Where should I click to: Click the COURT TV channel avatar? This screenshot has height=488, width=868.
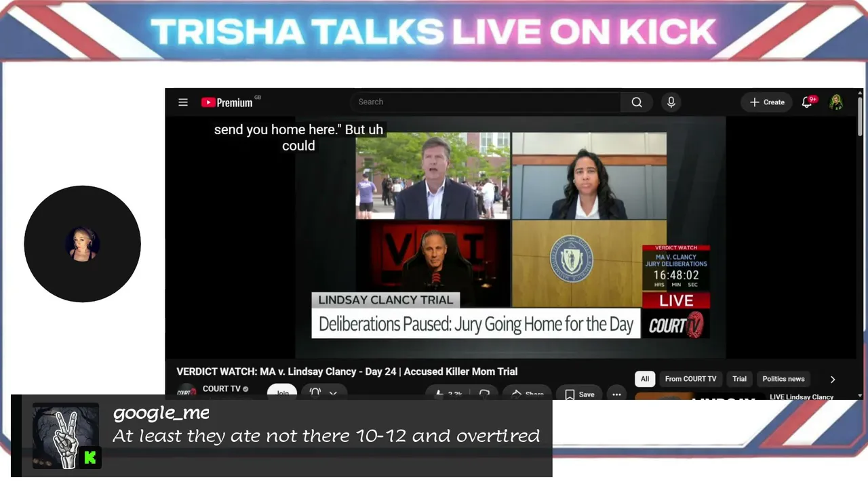click(186, 392)
